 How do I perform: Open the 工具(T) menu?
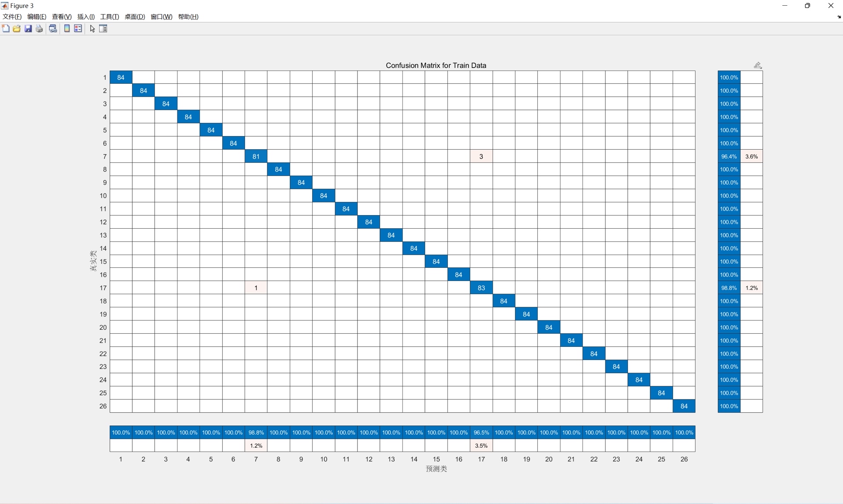pyautogui.click(x=109, y=17)
